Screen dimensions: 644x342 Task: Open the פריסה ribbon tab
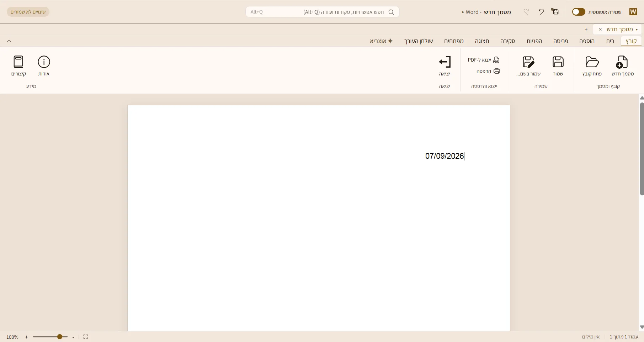pos(561,41)
